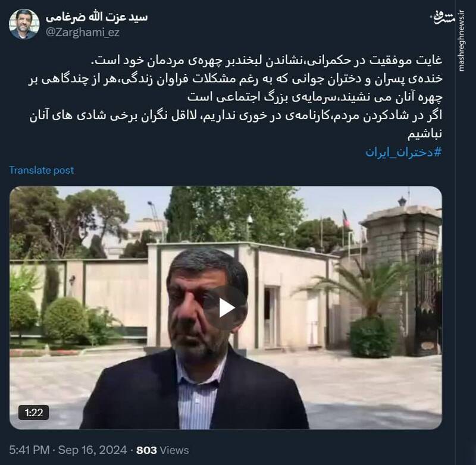Open the 803 Views count
The width and height of the screenshot is (476, 465).
[162, 450]
